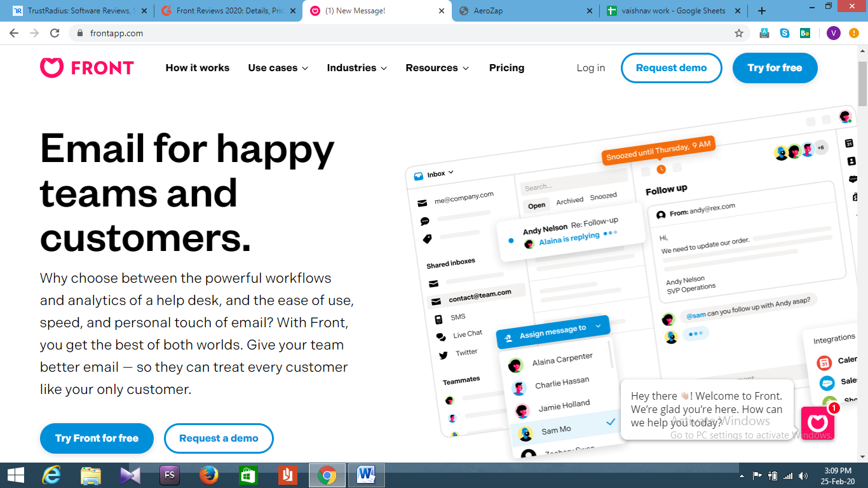Click the Log in link
Screen dimensions: 868x488
click(x=591, y=68)
